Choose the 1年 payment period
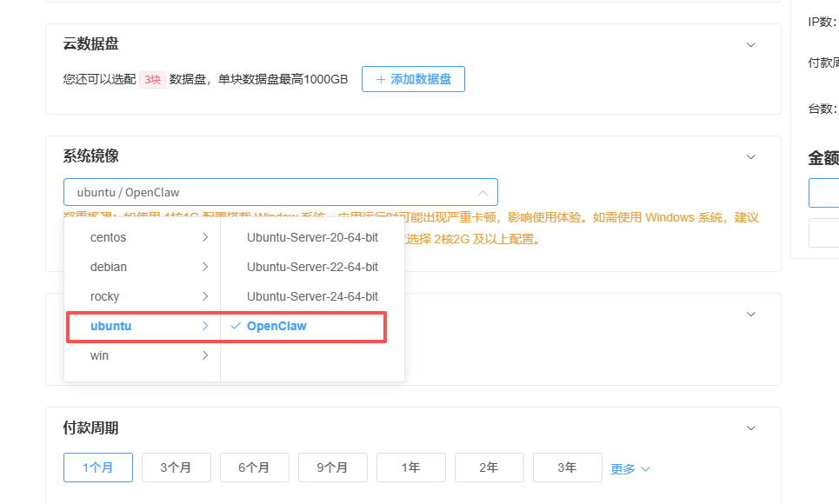This screenshot has height=504, width=839. [411, 468]
